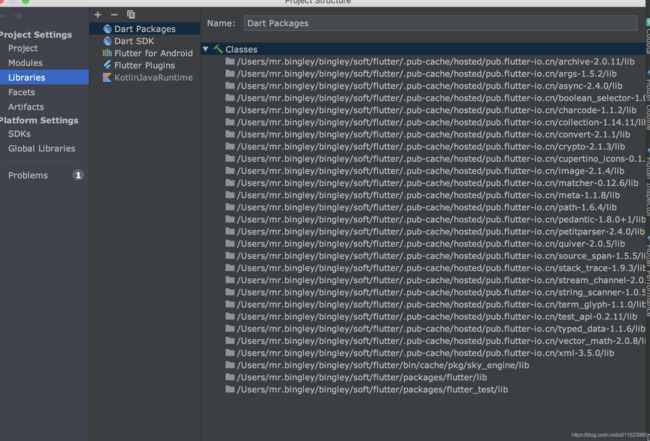The width and height of the screenshot is (650, 441).
Task: Select the archive-2.0.11/lib path
Action: click(x=436, y=62)
